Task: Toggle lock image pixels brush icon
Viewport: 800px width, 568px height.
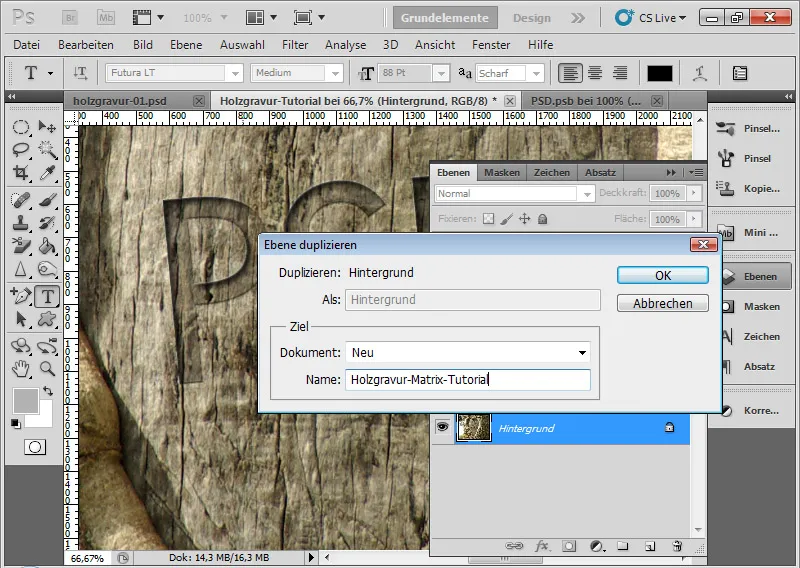Action: click(506, 219)
